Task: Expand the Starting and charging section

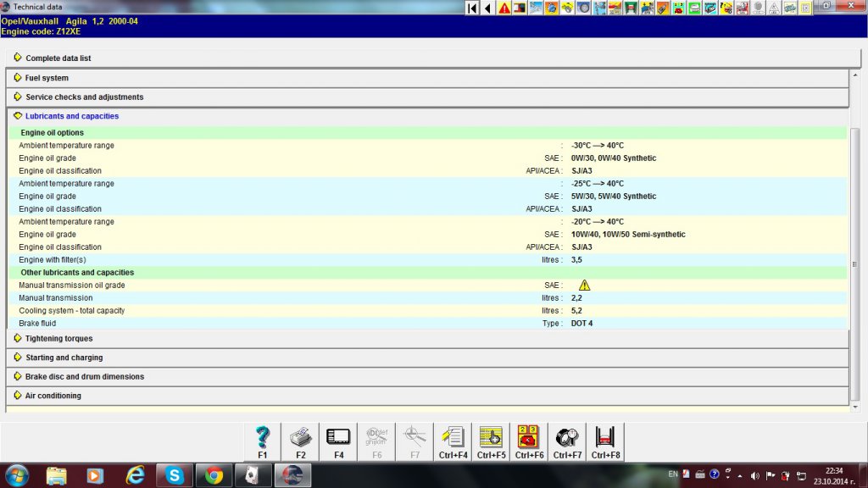Action: [64, 358]
